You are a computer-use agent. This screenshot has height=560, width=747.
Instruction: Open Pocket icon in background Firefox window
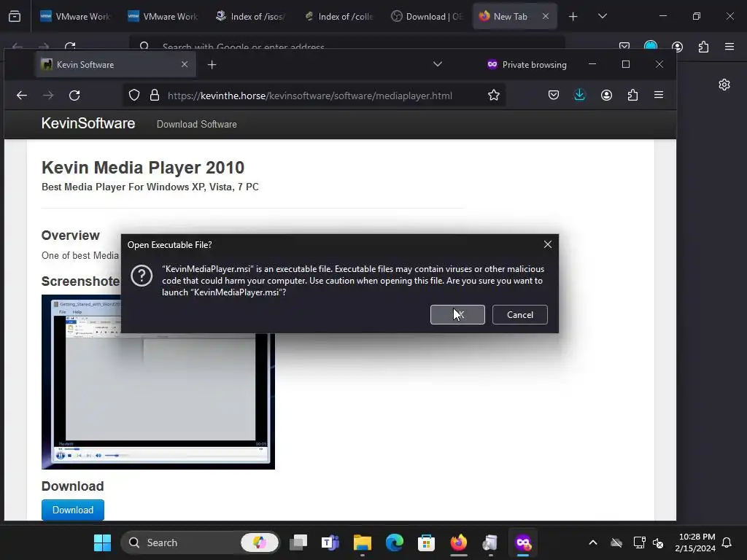point(624,46)
